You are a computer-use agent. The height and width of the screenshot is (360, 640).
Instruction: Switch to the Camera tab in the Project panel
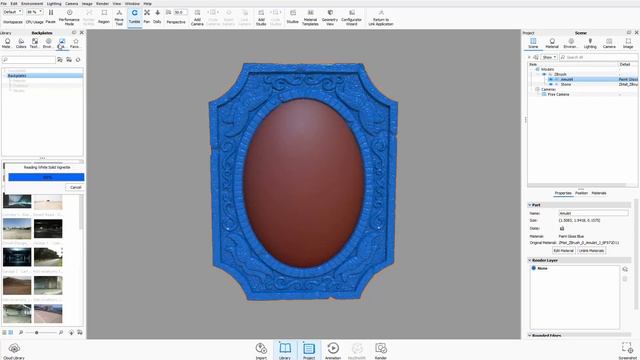click(609, 43)
